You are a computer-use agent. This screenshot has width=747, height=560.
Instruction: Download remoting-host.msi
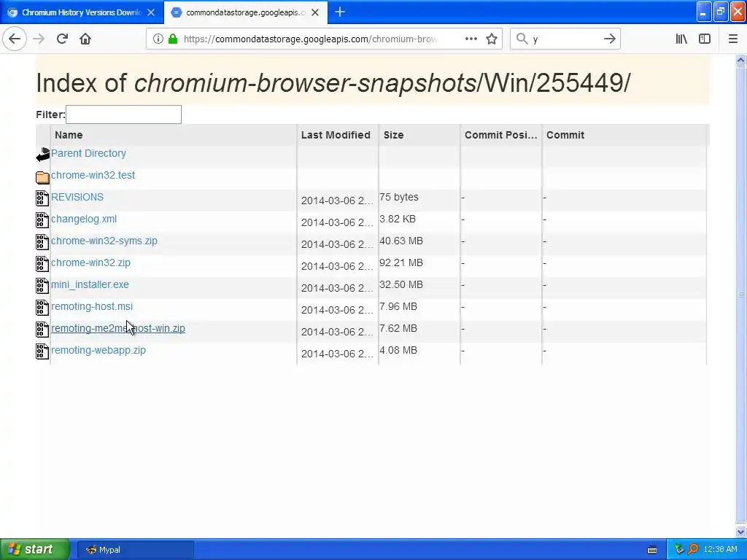[x=92, y=307]
